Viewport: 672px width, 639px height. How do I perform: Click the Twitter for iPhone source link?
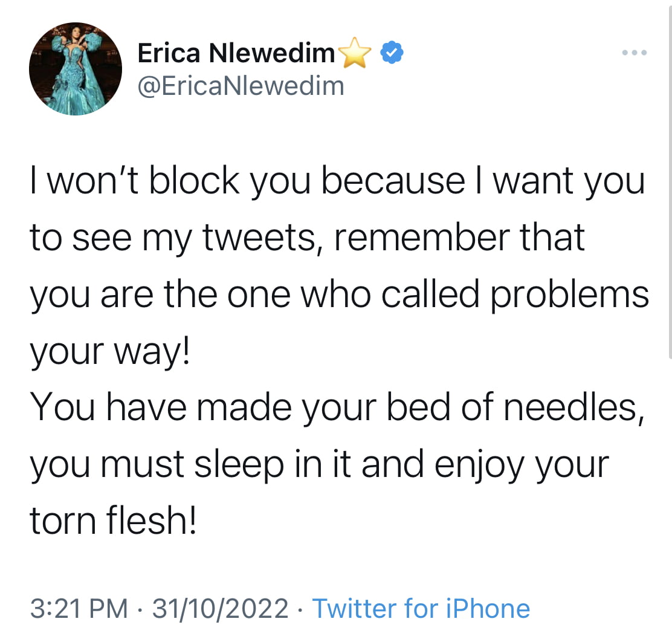pyautogui.click(x=421, y=609)
